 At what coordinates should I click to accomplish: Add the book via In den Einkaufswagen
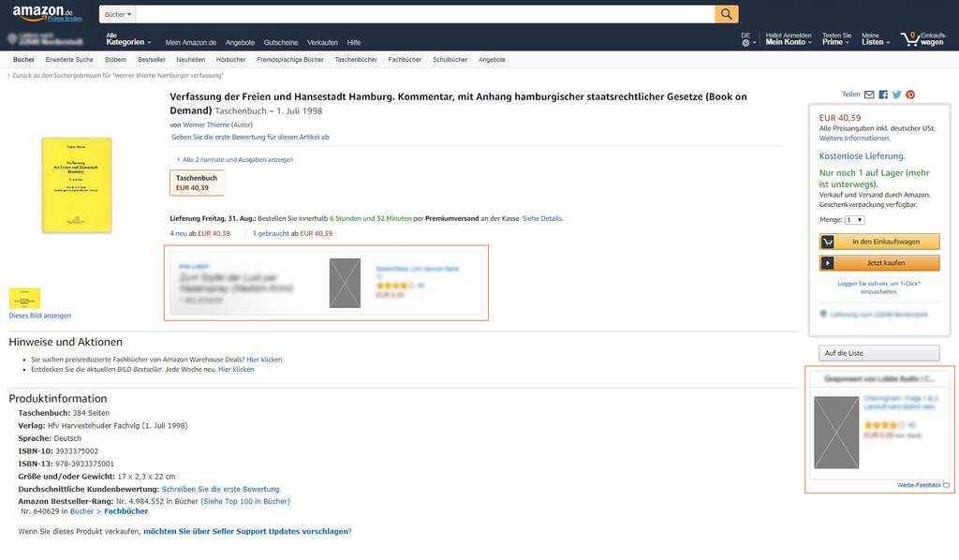tap(879, 242)
